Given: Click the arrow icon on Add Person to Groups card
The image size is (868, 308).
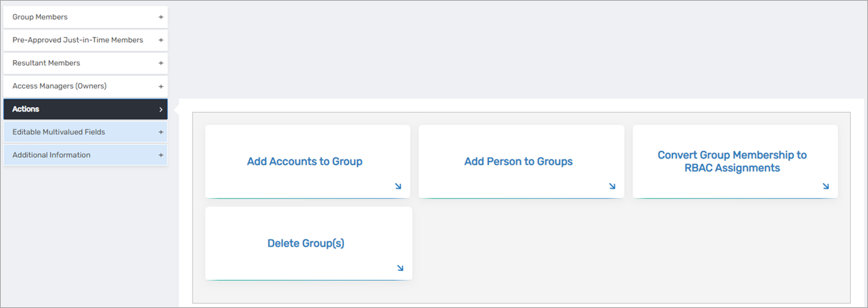Looking at the screenshot, I should pyautogui.click(x=612, y=187).
